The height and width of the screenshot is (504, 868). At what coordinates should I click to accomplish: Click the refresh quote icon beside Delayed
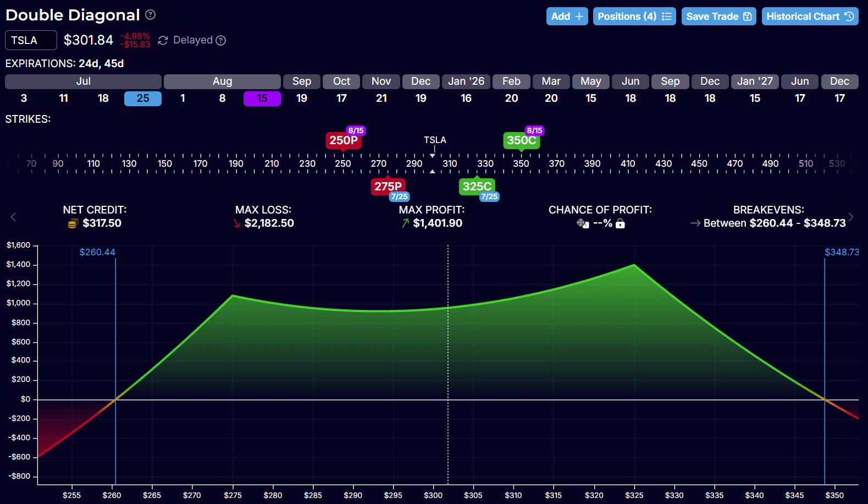tap(163, 40)
